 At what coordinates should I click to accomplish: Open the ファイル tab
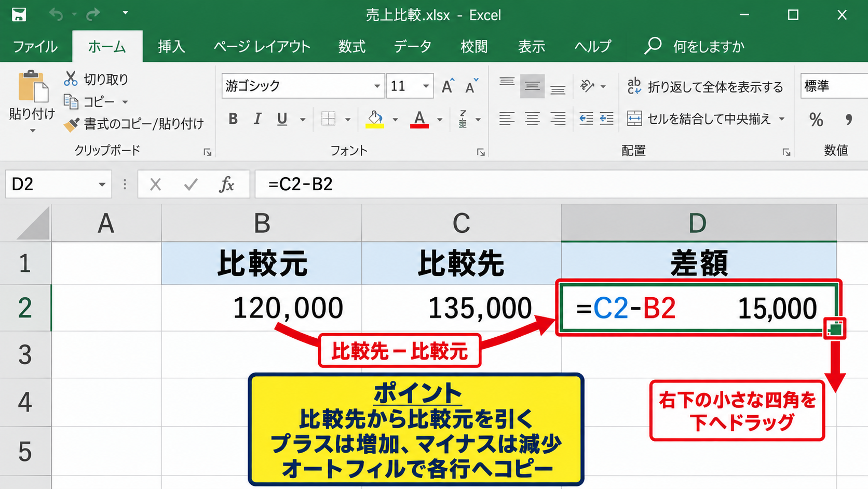(x=35, y=46)
